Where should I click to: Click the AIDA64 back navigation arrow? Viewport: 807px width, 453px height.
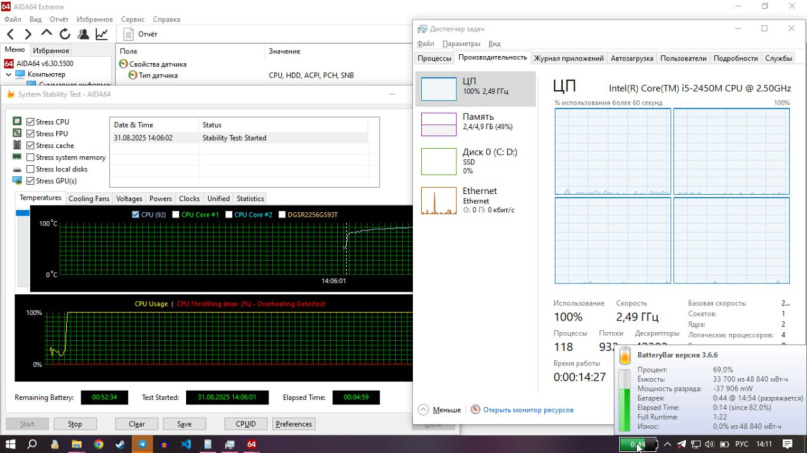(11, 34)
